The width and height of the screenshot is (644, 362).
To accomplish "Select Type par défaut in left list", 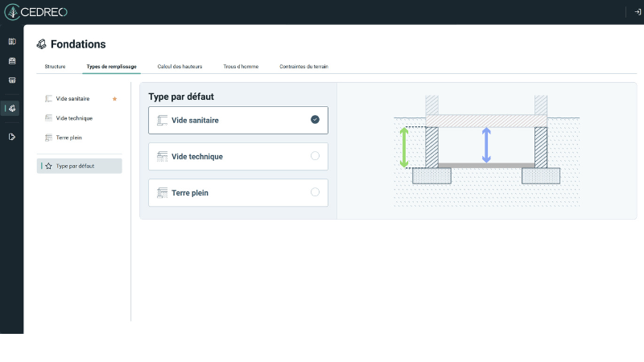I will coord(79,166).
